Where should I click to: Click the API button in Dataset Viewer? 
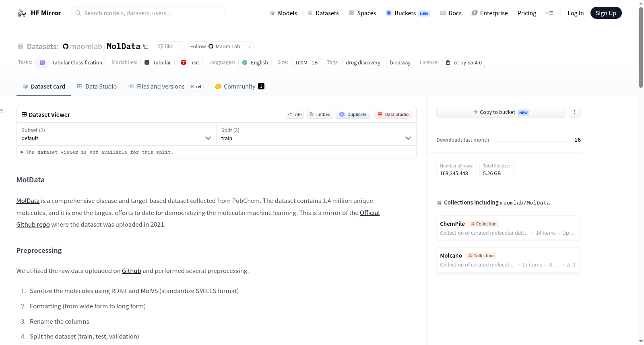(295, 114)
